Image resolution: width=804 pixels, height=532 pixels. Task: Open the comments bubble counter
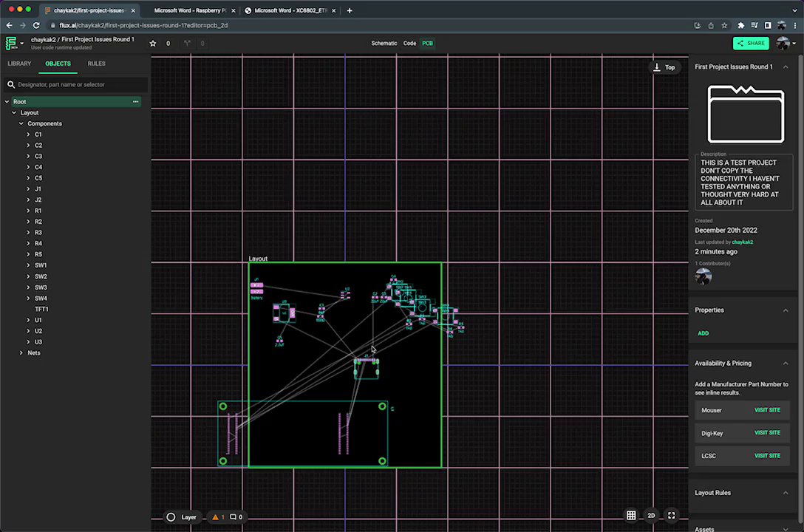point(234,517)
